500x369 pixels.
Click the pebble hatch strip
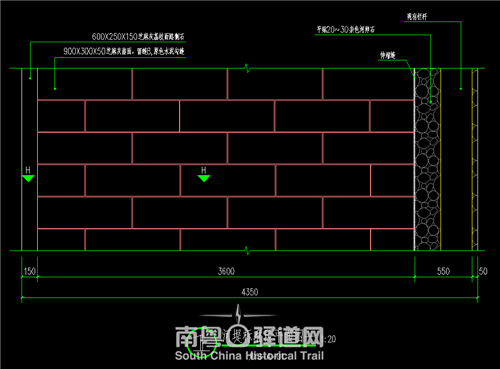tap(427, 159)
